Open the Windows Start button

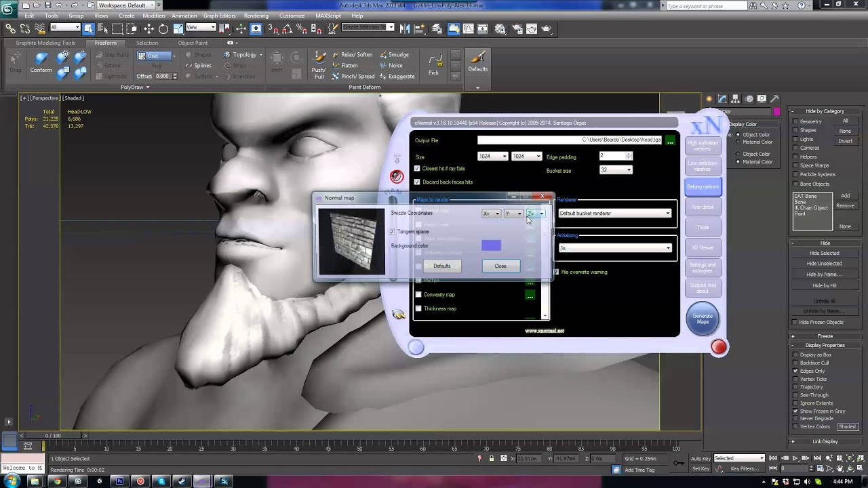point(12,481)
